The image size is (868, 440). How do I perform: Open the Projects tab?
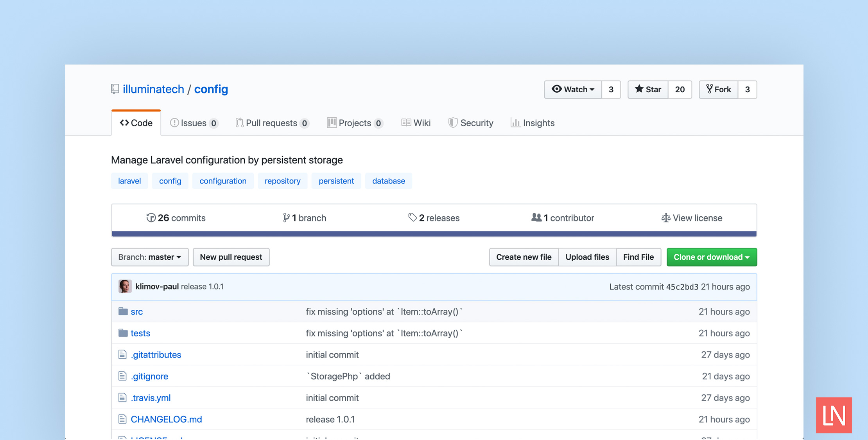[x=355, y=123]
